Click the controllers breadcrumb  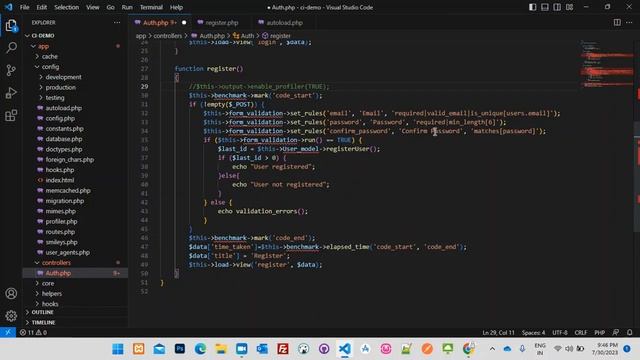[x=167, y=36]
